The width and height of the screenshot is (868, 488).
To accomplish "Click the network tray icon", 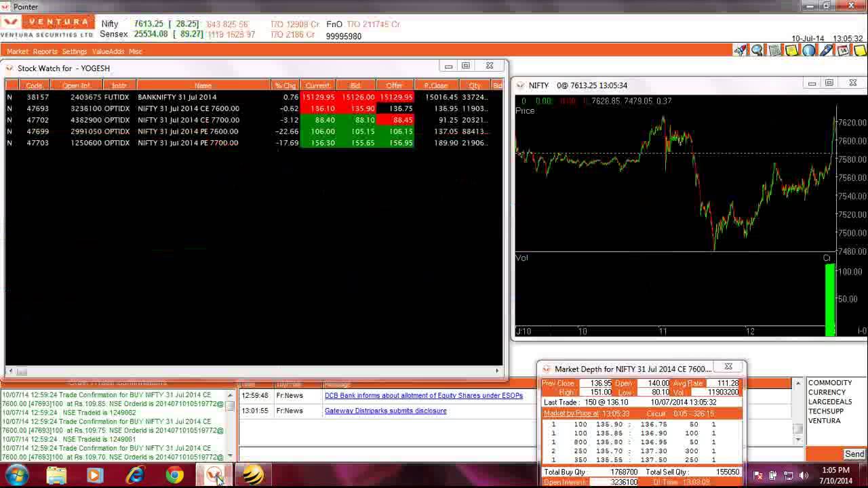I will [789, 476].
